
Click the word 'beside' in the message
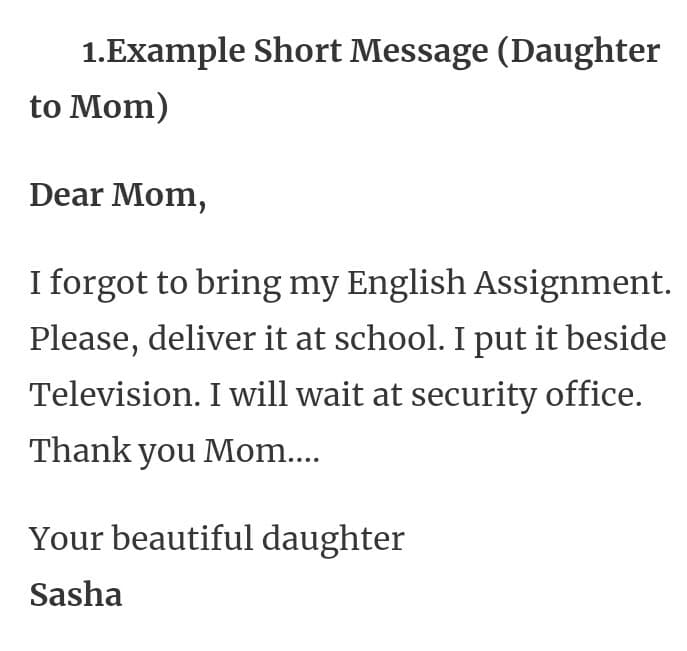(x=616, y=339)
